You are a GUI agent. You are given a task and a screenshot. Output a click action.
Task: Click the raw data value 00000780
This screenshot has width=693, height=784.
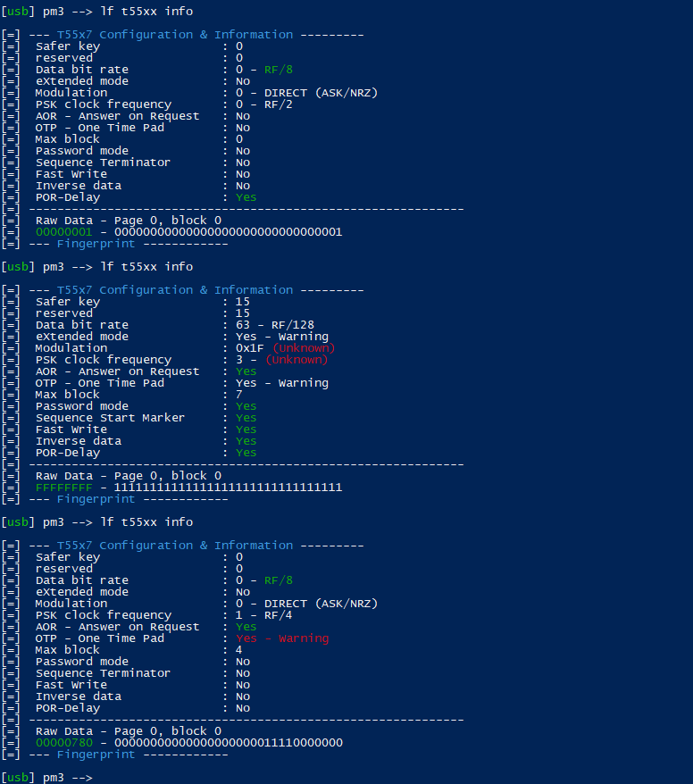pyautogui.click(x=64, y=743)
